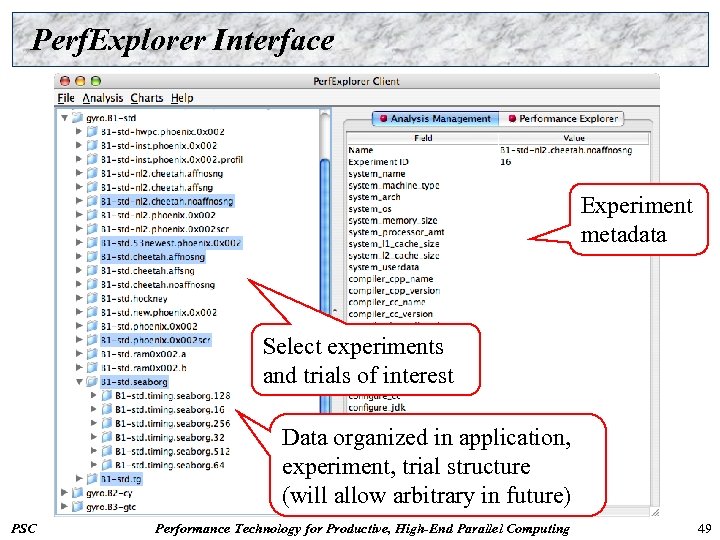Click icon of B1-std.timing.seaborg.16 trial
Image resolution: width=720 pixels, height=540 pixels.
[x=107, y=409]
